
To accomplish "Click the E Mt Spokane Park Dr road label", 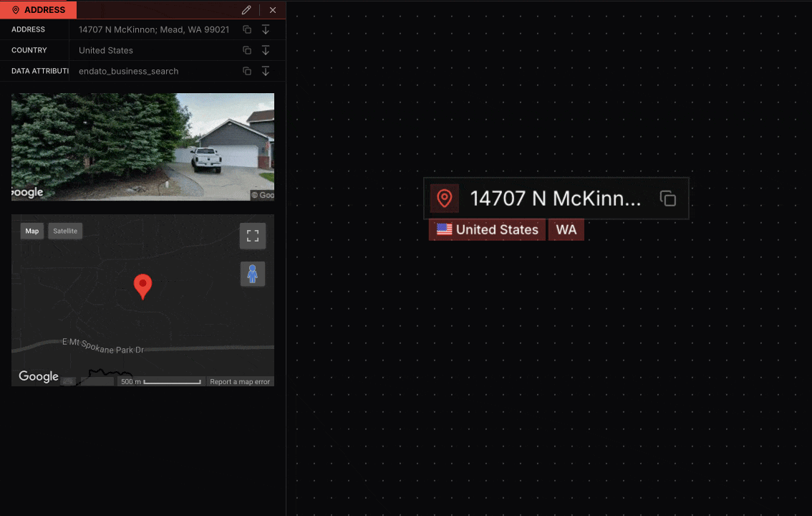I will click(x=103, y=346).
